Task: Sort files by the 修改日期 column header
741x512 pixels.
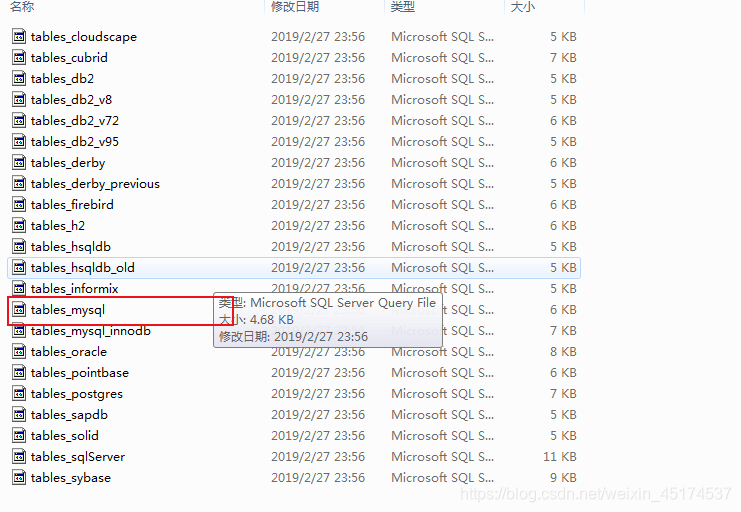Action: (x=295, y=7)
